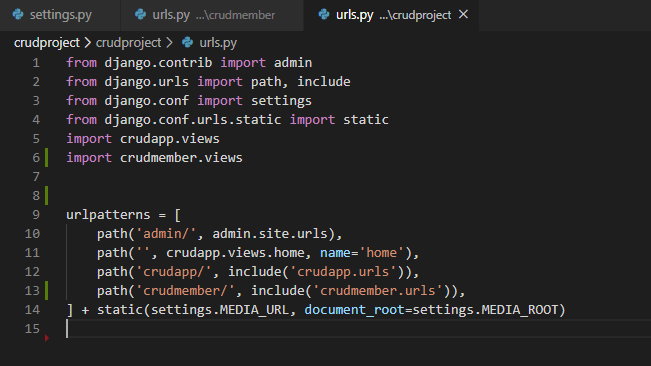This screenshot has height=366, width=651.
Task: Select the urls.py crudproject tab
Action: pyautogui.click(x=391, y=15)
